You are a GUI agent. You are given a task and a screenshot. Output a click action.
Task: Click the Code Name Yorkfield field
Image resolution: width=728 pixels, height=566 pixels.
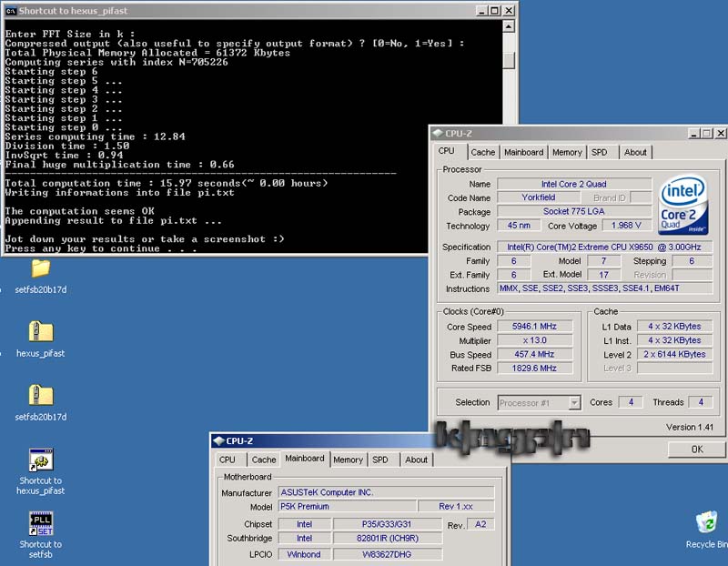(x=538, y=197)
